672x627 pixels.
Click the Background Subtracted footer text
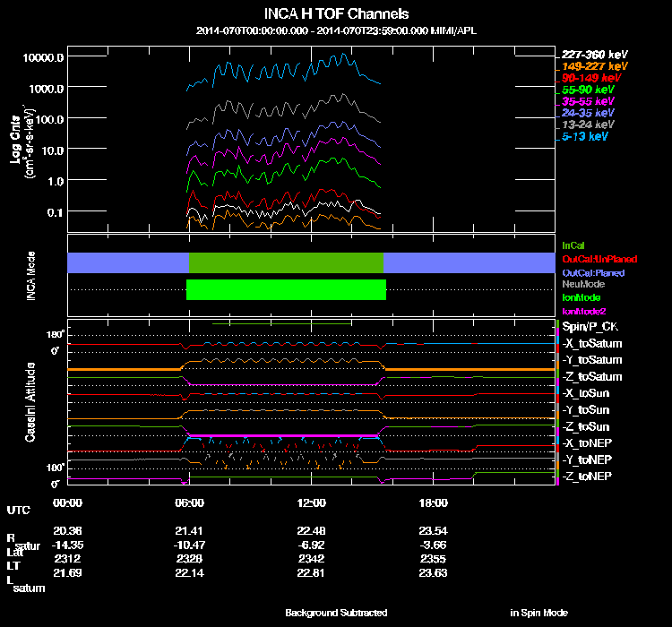[336, 613]
